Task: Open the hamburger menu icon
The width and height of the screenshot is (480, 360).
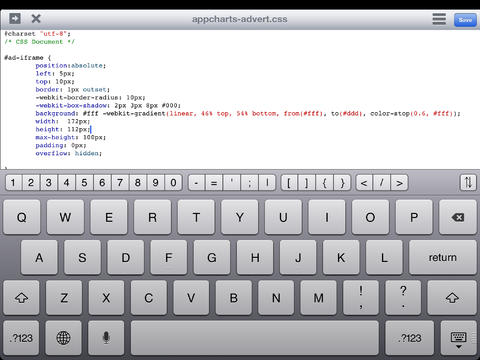Action: click(439, 19)
